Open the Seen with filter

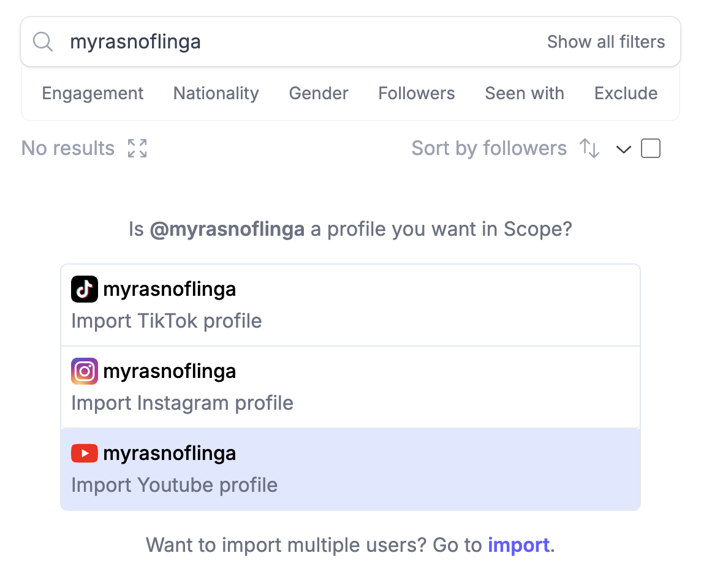[525, 93]
